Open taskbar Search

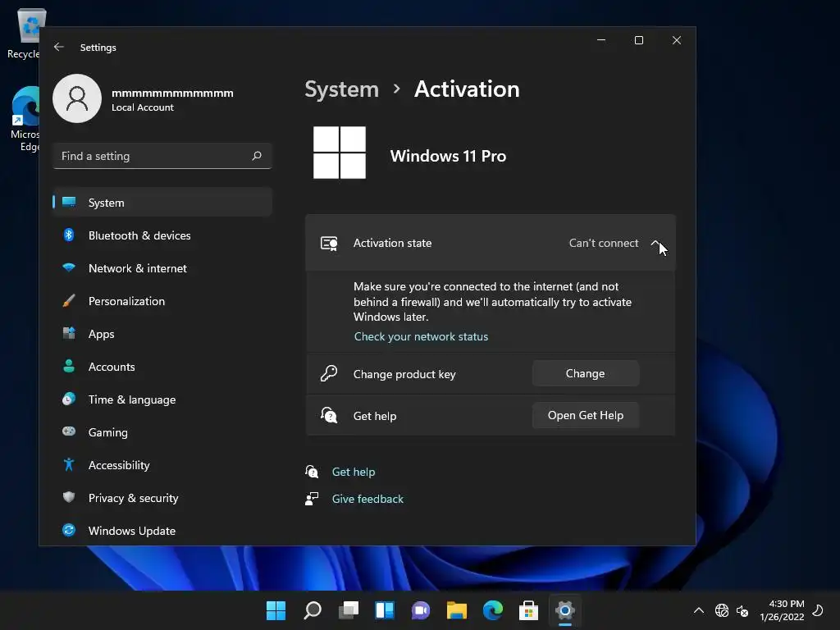313,610
